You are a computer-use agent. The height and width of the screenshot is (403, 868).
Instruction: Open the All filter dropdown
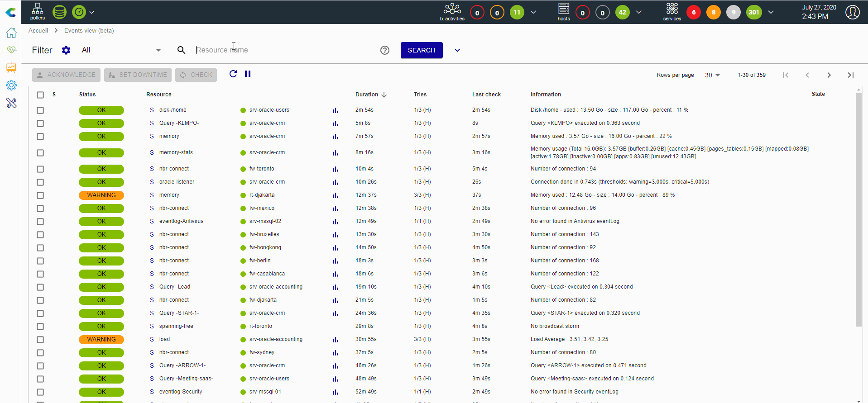(x=121, y=50)
